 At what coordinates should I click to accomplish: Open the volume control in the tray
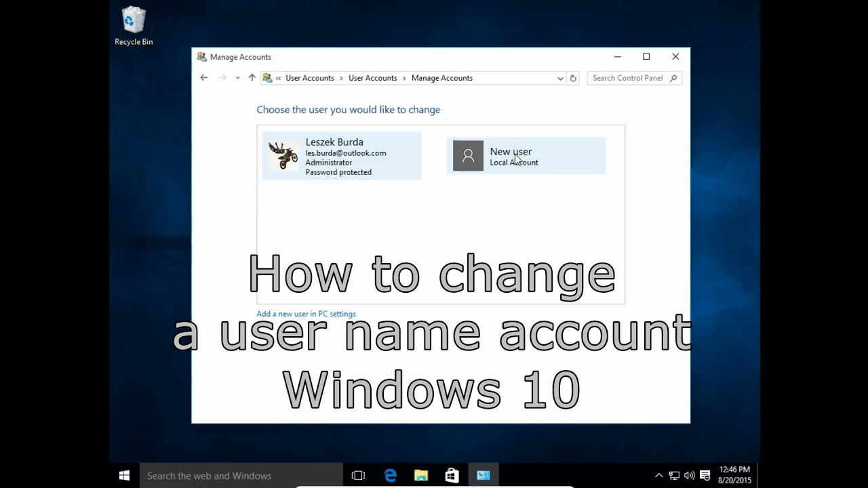[x=689, y=476]
